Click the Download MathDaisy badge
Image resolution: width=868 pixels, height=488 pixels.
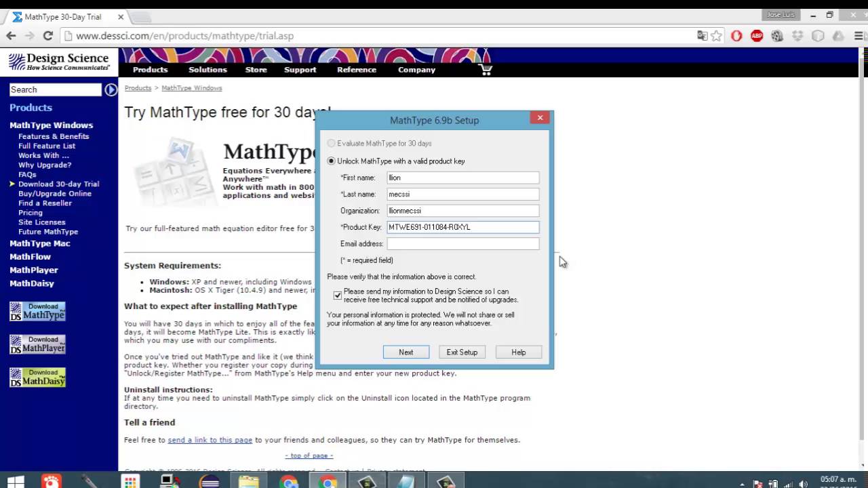click(37, 378)
